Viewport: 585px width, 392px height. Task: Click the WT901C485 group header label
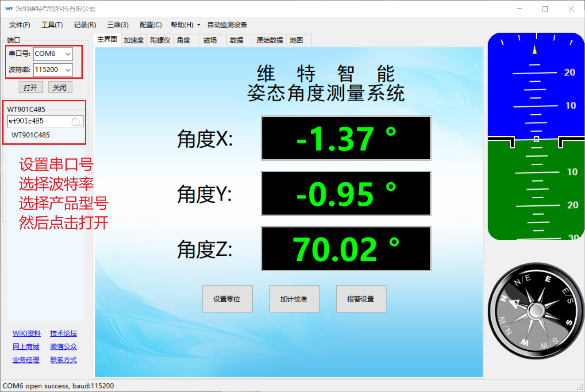pos(26,109)
